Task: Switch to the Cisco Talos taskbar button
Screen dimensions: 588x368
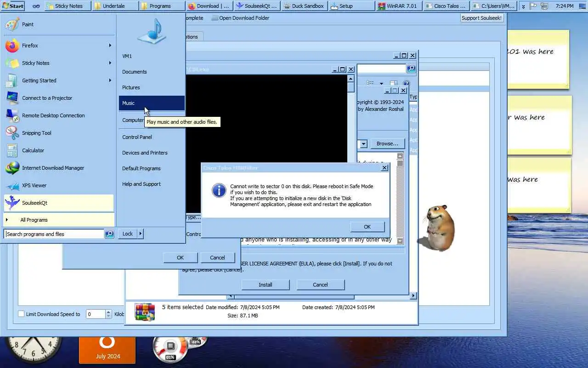Action: coord(446,6)
